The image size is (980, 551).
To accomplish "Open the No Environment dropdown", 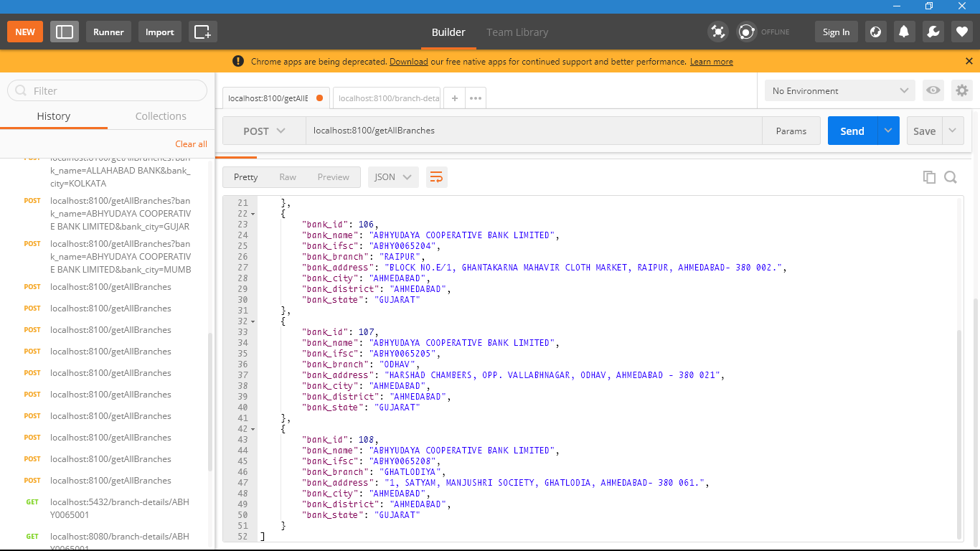I will tap(840, 91).
